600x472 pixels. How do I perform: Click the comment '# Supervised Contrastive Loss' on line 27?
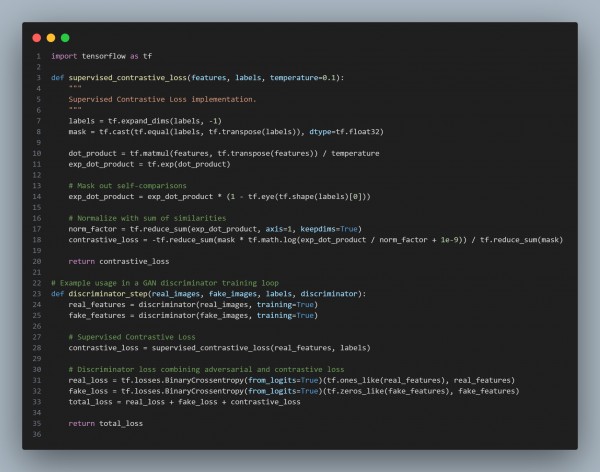pyautogui.click(x=132, y=337)
